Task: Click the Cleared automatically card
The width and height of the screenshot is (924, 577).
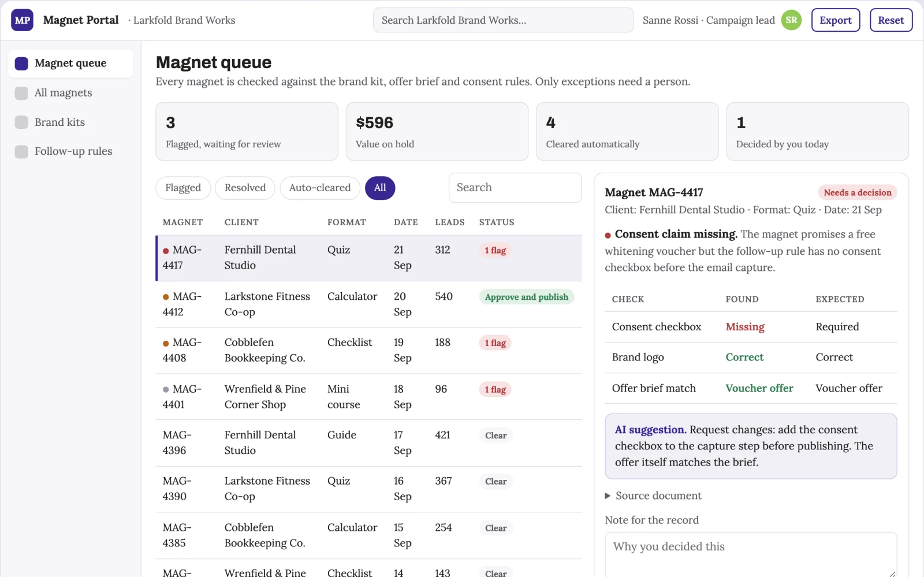Action: tap(627, 132)
